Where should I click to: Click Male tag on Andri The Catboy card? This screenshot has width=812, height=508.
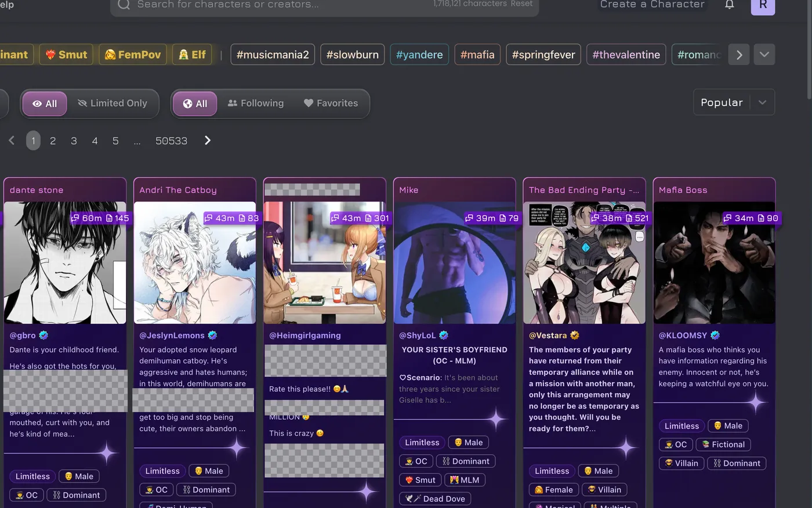(x=209, y=471)
